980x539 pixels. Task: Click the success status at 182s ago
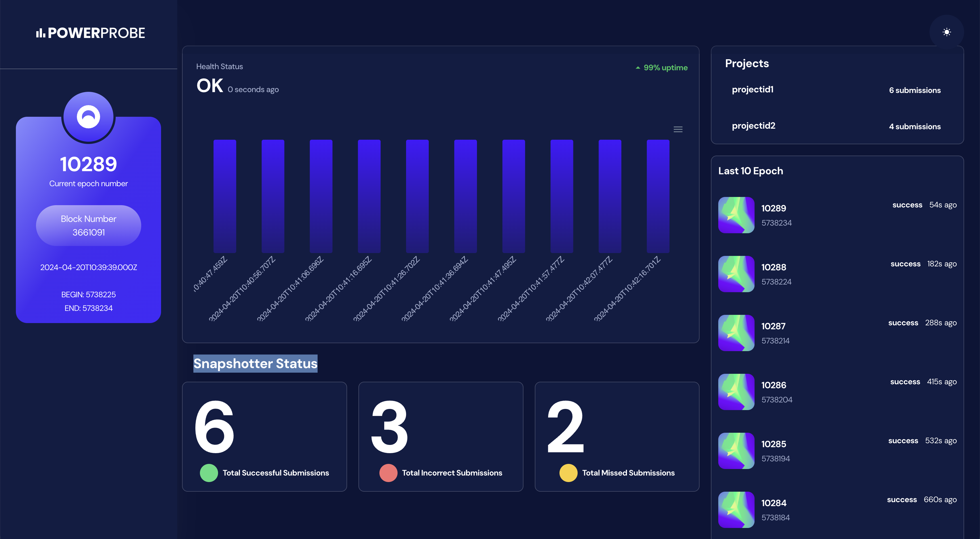click(x=905, y=264)
